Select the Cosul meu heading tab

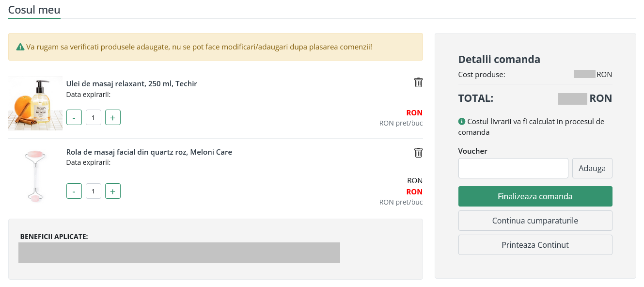tap(34, 9)
